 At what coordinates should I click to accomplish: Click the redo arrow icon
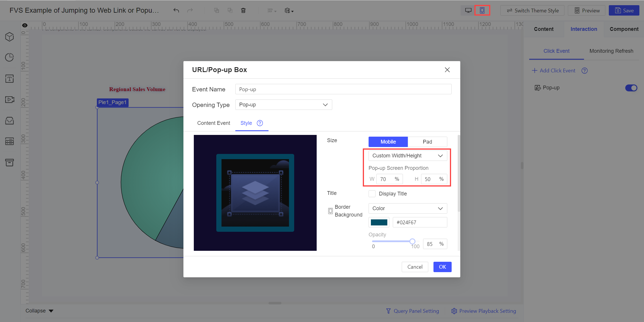190,10
